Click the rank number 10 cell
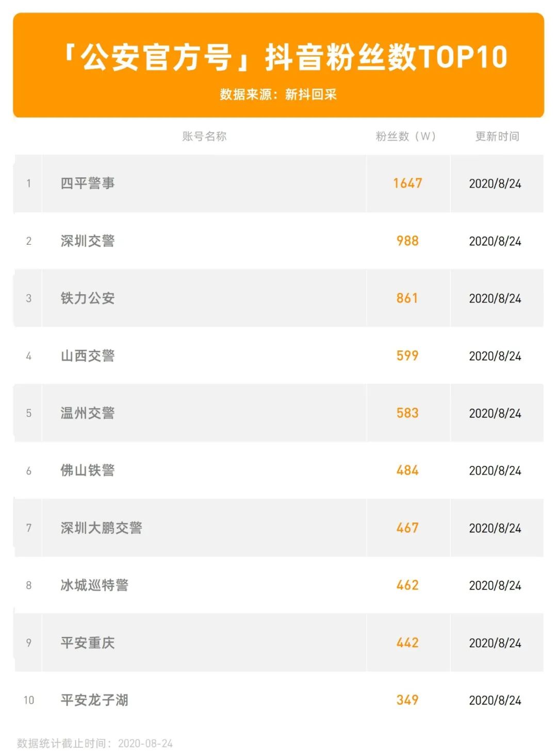 (29, 700)
